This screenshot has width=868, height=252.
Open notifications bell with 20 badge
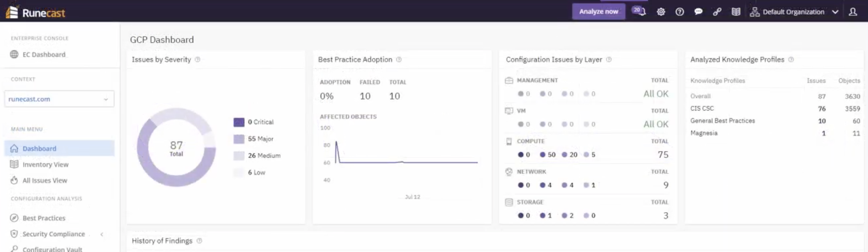(x=639, y=11)
